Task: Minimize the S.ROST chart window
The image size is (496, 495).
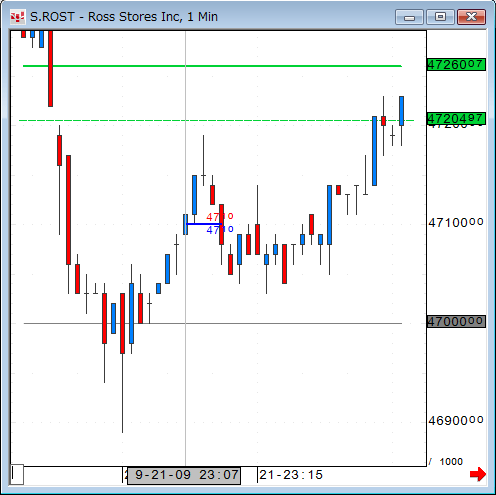Action: (409, 17)
